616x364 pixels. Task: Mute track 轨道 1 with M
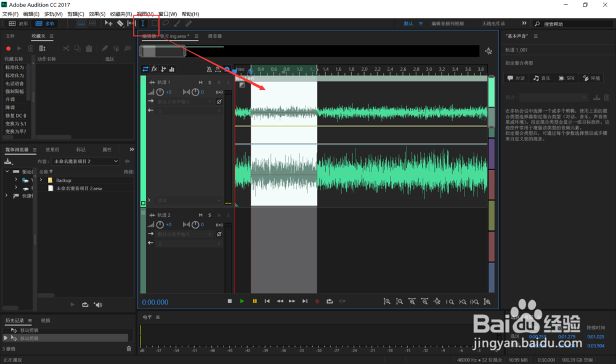coord(200,83)
